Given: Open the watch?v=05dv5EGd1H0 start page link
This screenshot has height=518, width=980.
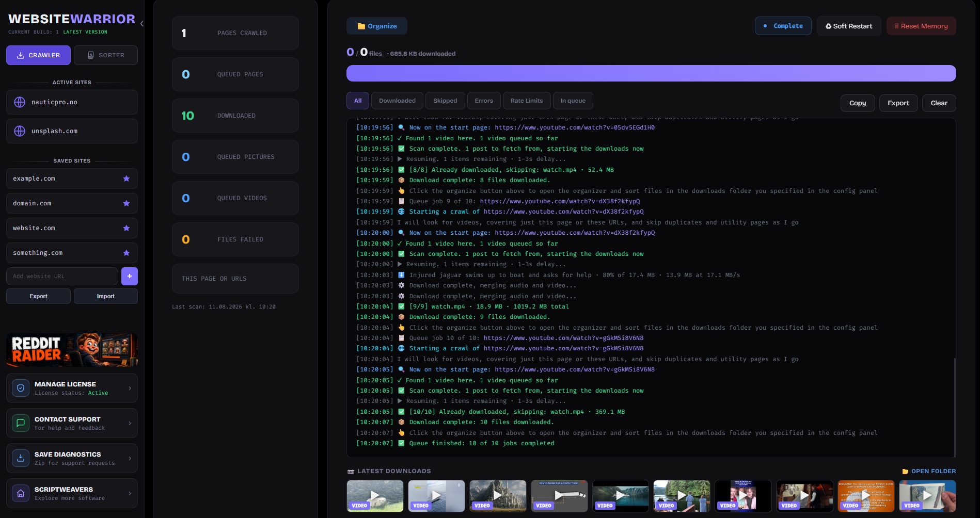Looking at the screenshot, I should click(575, 127).
